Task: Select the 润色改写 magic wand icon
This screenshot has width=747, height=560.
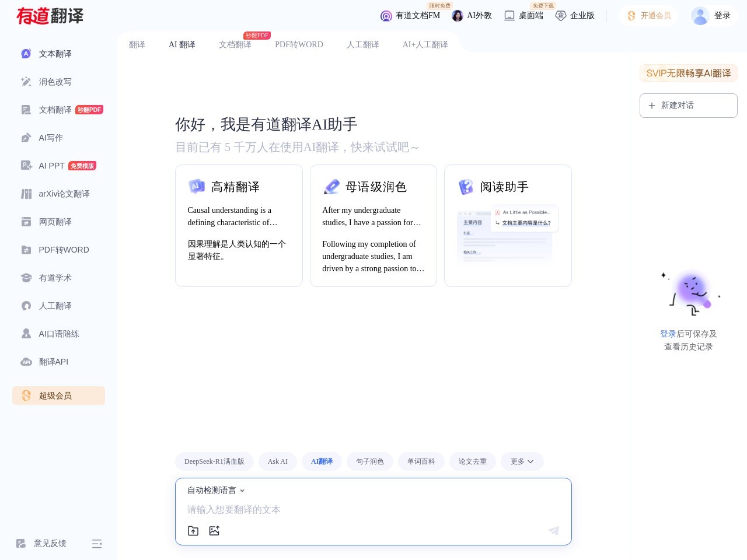Action: click(26, 82)
